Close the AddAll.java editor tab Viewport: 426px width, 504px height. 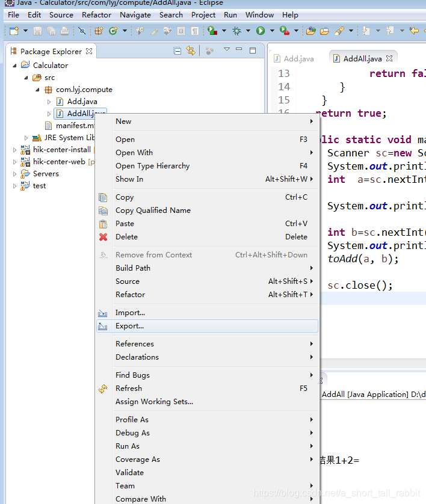[x=389, y=58]
